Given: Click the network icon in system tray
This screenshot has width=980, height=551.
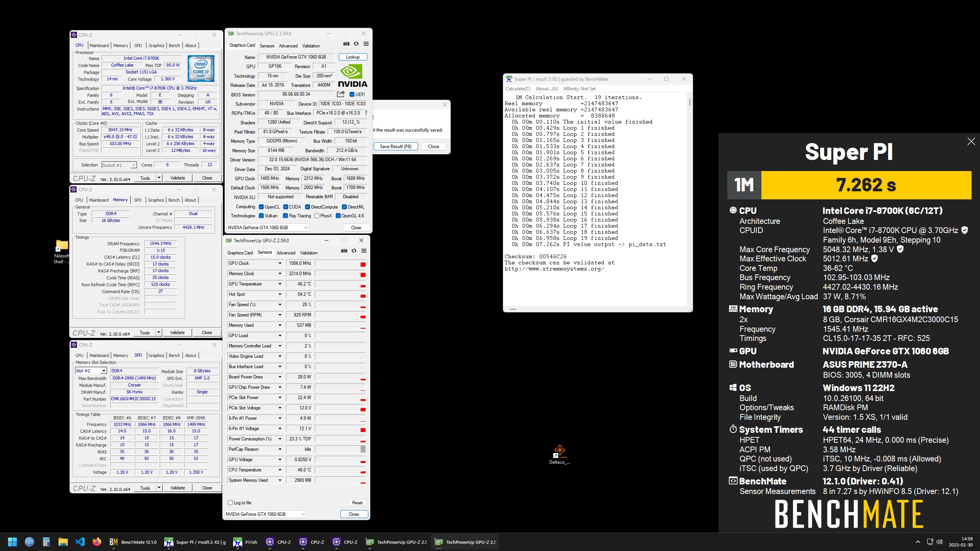Looking at the screenshot, I should point(930,542).
